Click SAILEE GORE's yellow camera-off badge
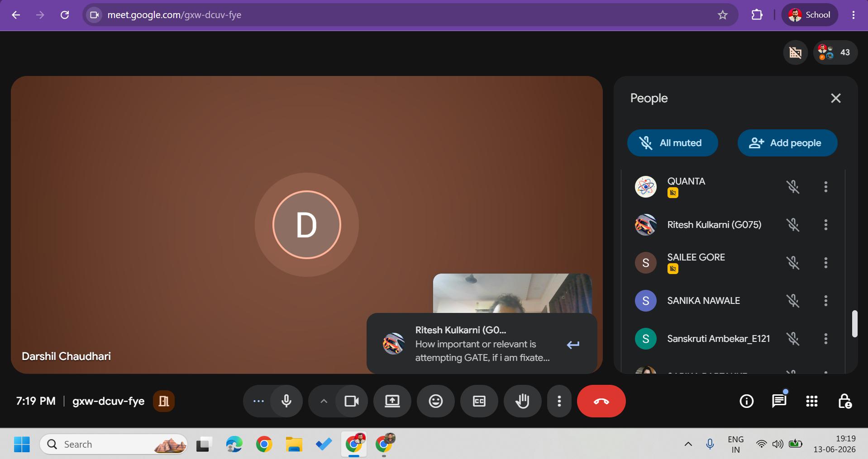 click(673, 269)
